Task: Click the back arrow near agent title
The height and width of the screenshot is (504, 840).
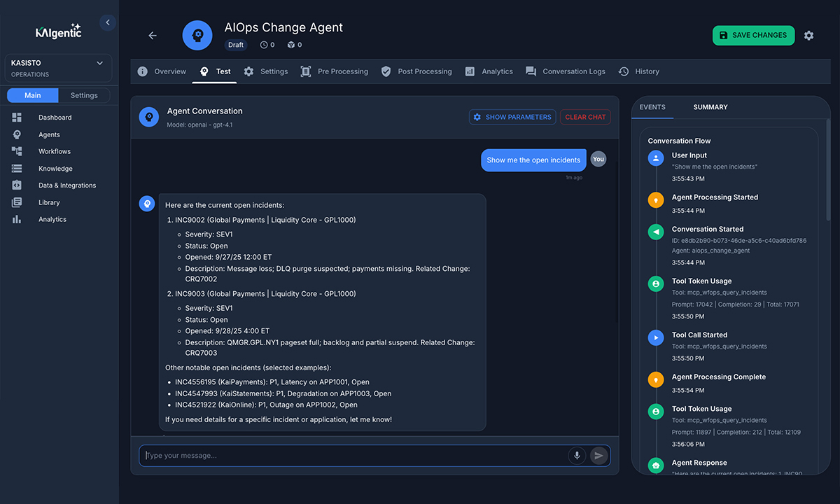Action: (153, 36)
